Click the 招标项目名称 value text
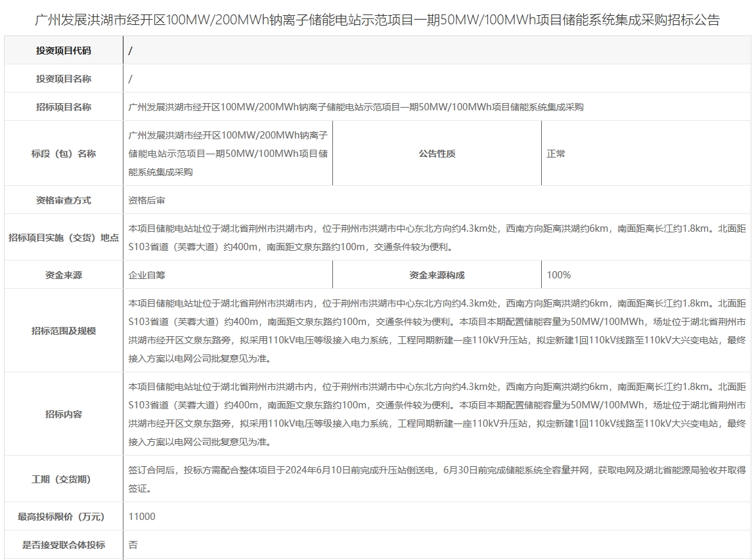This screenshot has height=560, width=754. 356,107
